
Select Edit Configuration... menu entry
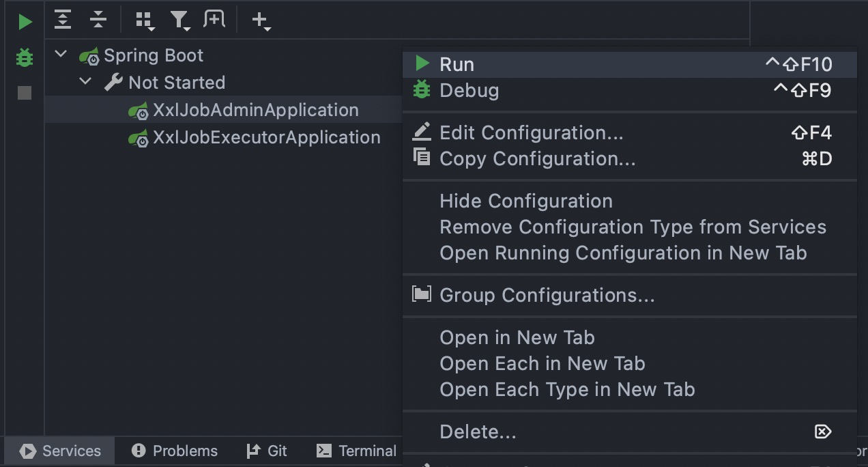tap(531, 132)
